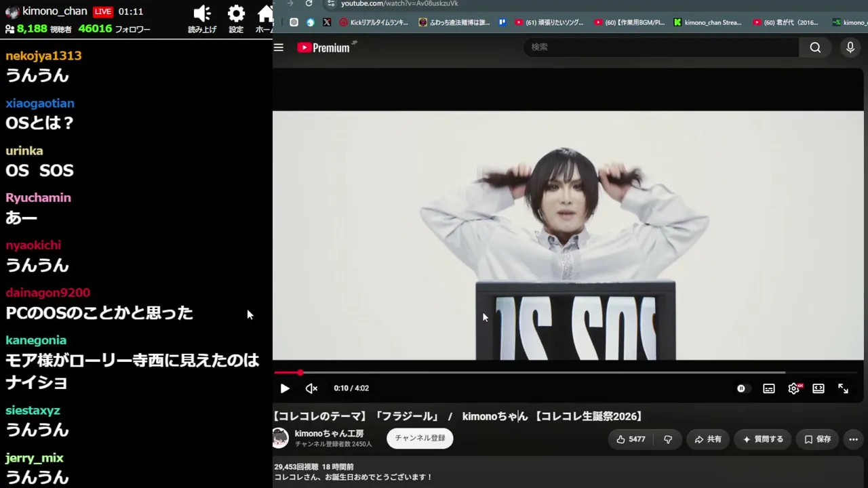The height and width of the screenshot is (488, 868).
Task: Click chat message "PCのOSのことかと思った"
Action: (99, 312)
